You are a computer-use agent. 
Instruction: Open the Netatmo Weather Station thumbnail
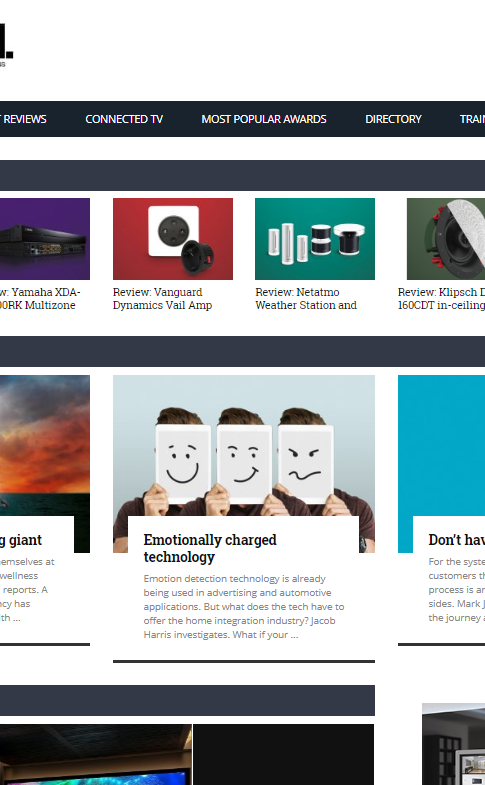coord(315,239)
